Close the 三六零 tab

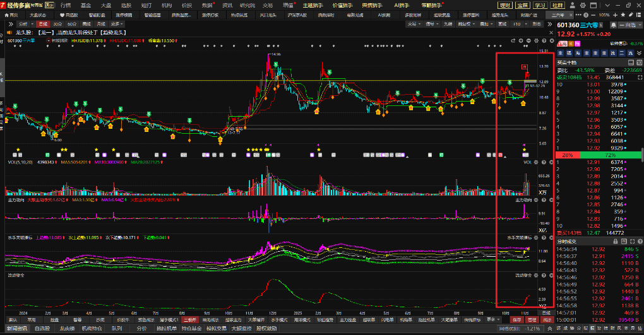(x=570, y=15)
